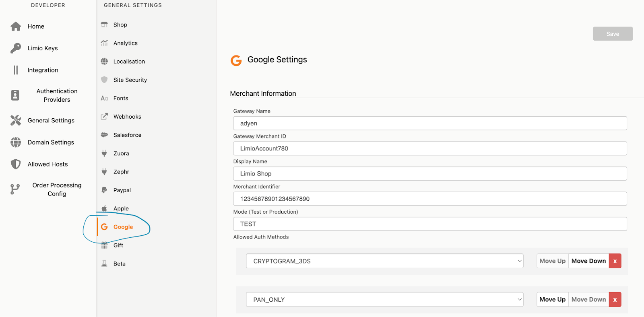Open Limio Keys via key icon
This screenshot has width=644, height=317.
pos(16,48)
